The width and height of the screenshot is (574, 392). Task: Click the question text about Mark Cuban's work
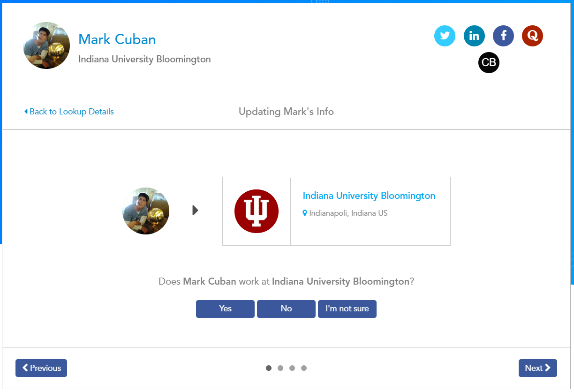(x=286, y=282)
